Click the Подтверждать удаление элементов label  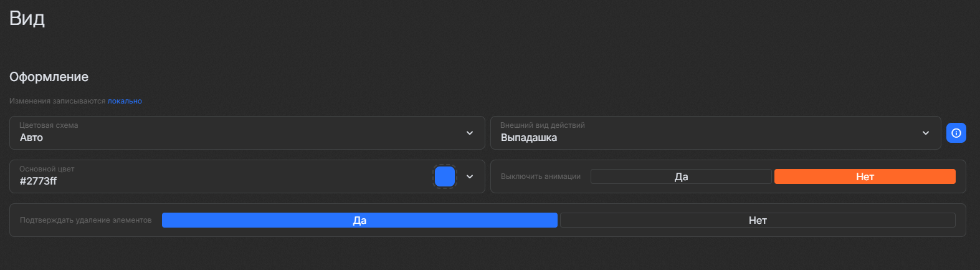(x=86, y=220)
